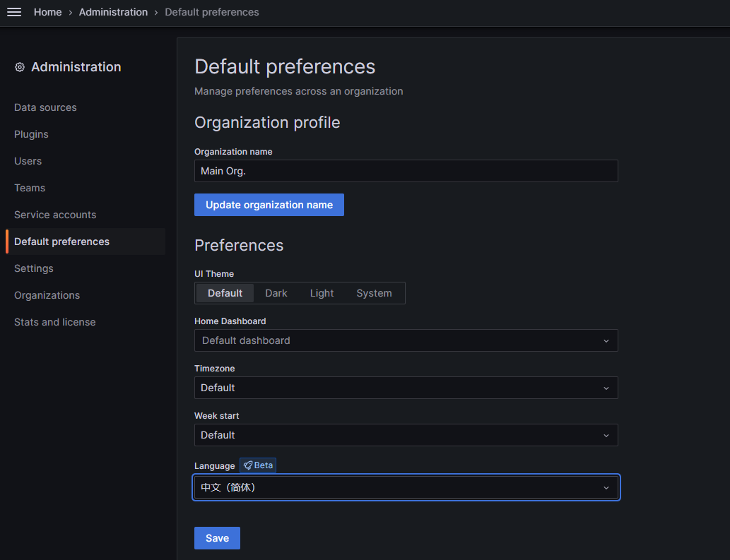This screenshot has height=560, width=730.
Task: Click the Home breadcrumb link
Action: tap(47, 12)
